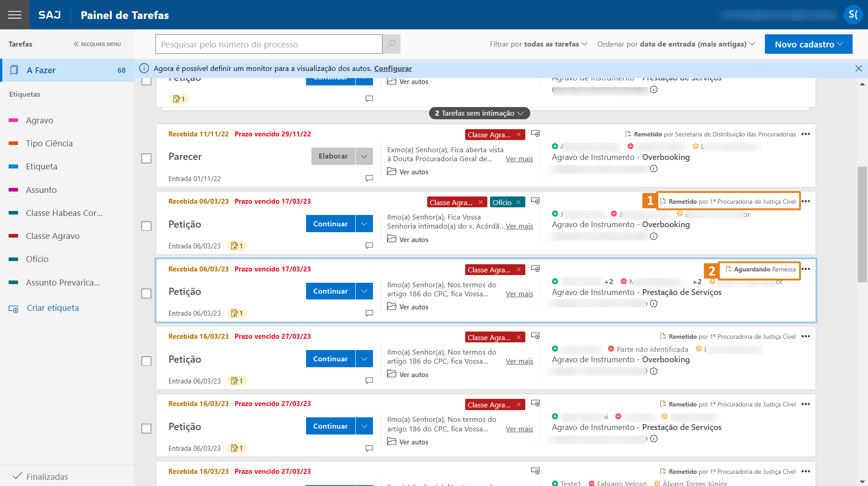Open the user avatar profile
Screen dimensions: 868x486
tap(853, 15)
